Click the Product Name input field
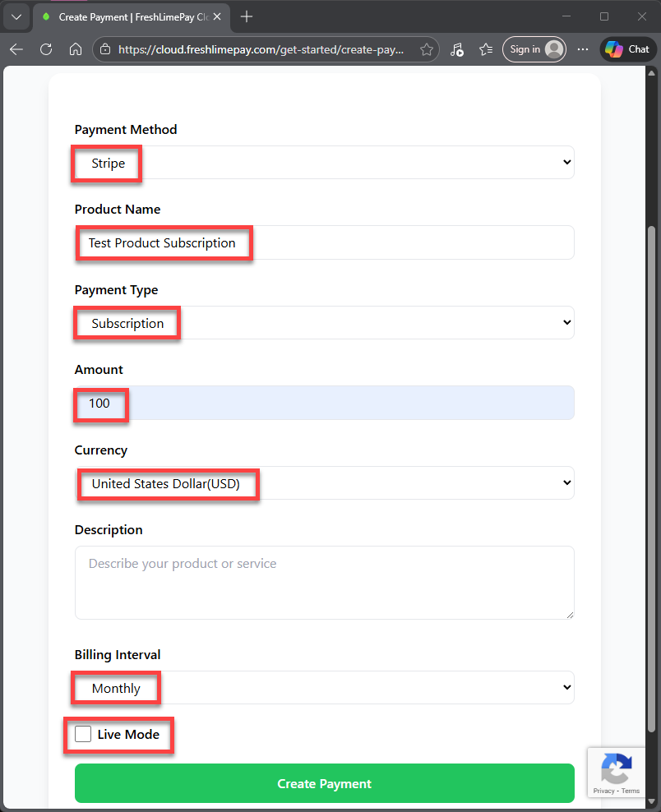 click(324, 243)
